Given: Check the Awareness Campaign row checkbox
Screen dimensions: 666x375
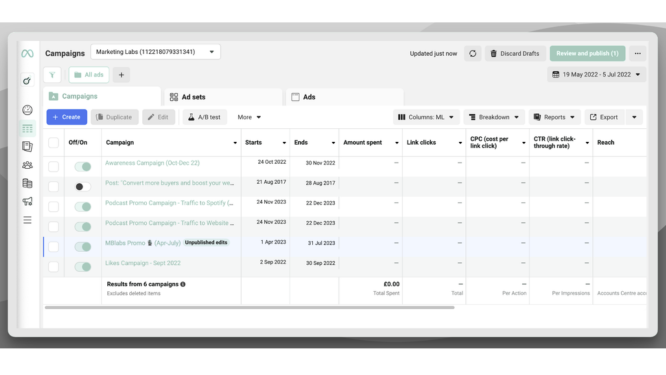Looking at the screenshot, I should point(54,166).
